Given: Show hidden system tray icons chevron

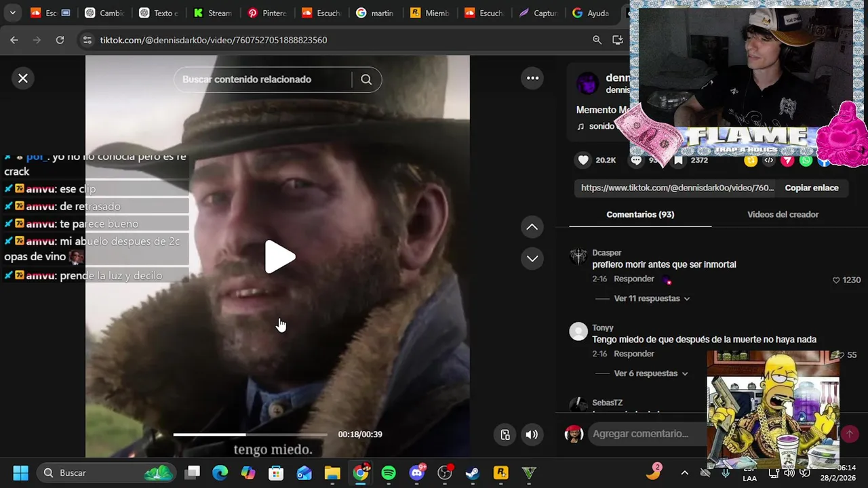Looking at the screenshot, I should click(684, 472).
